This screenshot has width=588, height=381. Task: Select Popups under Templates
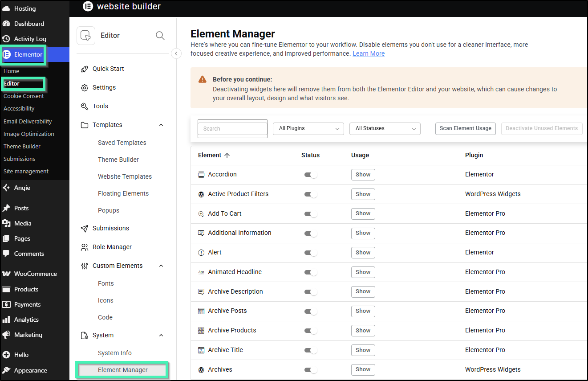pos(109,210)
